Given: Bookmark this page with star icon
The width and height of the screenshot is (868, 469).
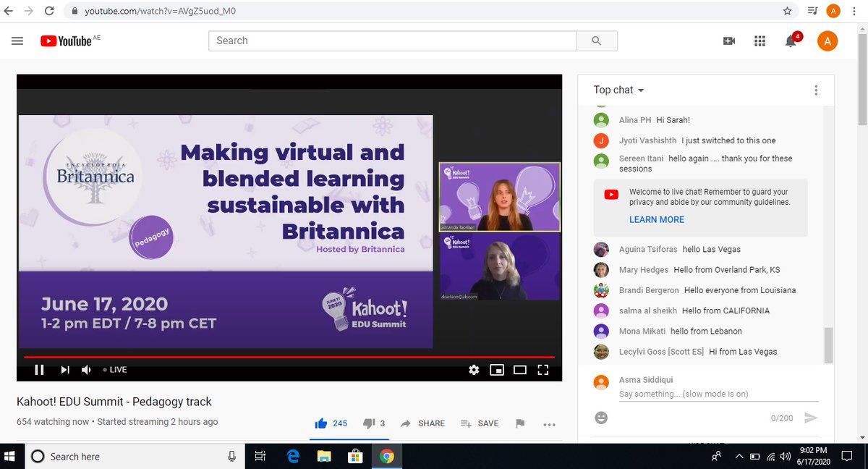Looking at the screenshot, I should tap(787, 11).
